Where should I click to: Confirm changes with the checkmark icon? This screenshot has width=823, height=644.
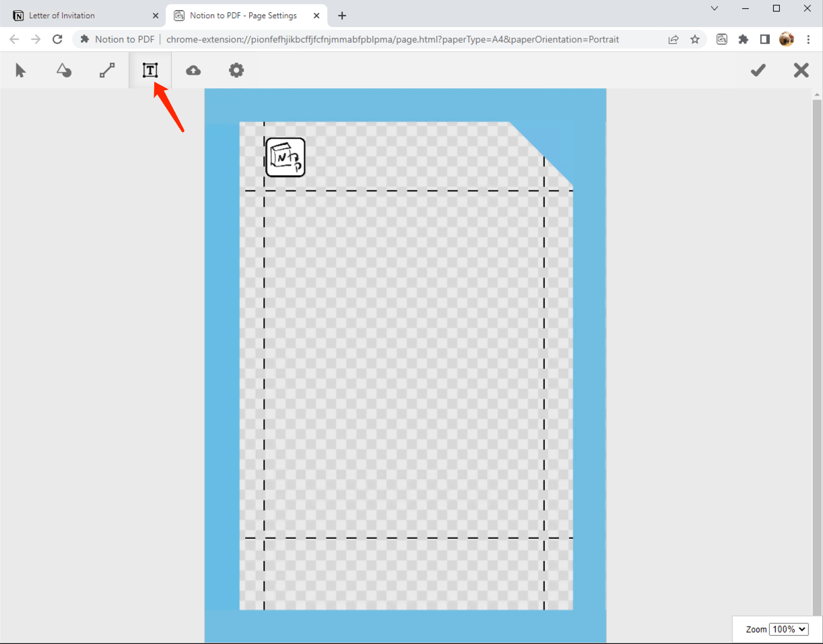(758, 70)
